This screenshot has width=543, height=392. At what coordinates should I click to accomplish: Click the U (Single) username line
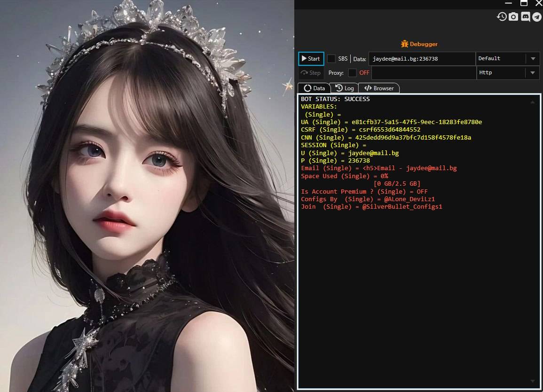click(350, 153)
